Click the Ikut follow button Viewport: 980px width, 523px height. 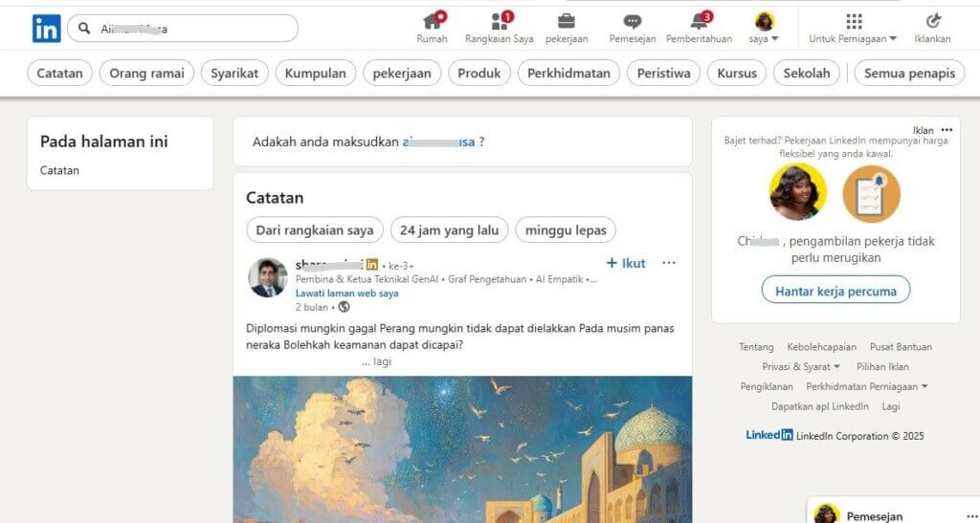[626, 263]
